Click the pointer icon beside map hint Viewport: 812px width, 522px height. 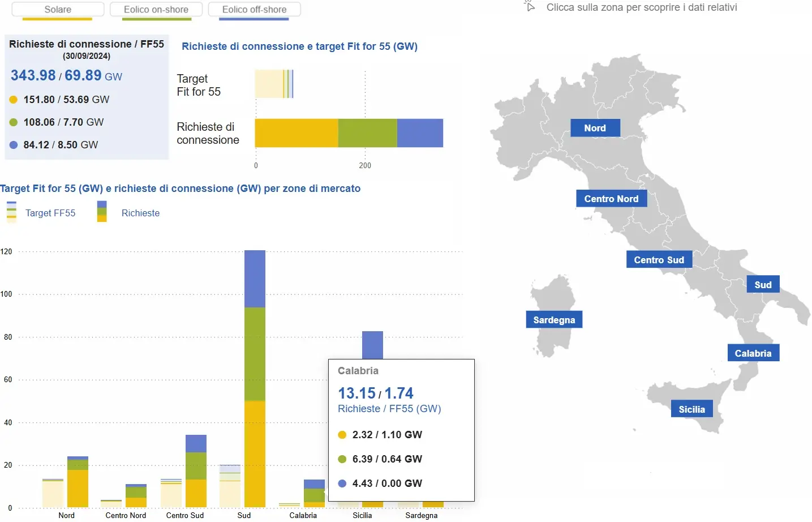coord(529,6)
